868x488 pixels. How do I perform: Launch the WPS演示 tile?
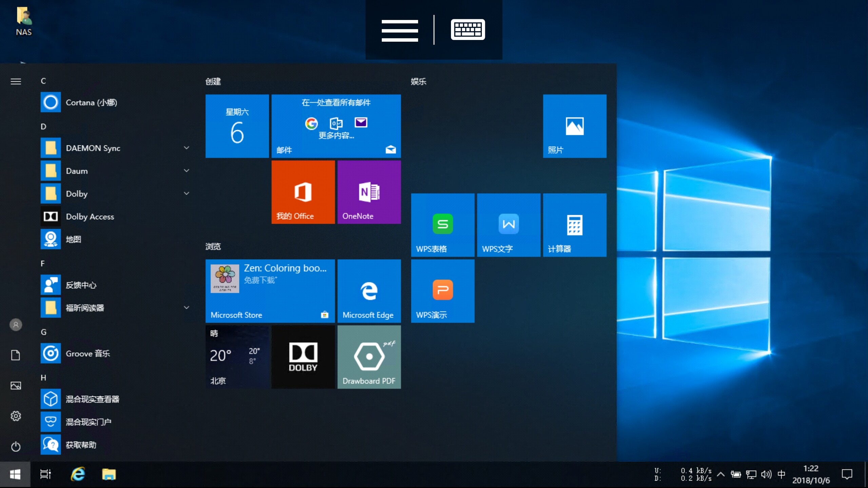[443, 291]
